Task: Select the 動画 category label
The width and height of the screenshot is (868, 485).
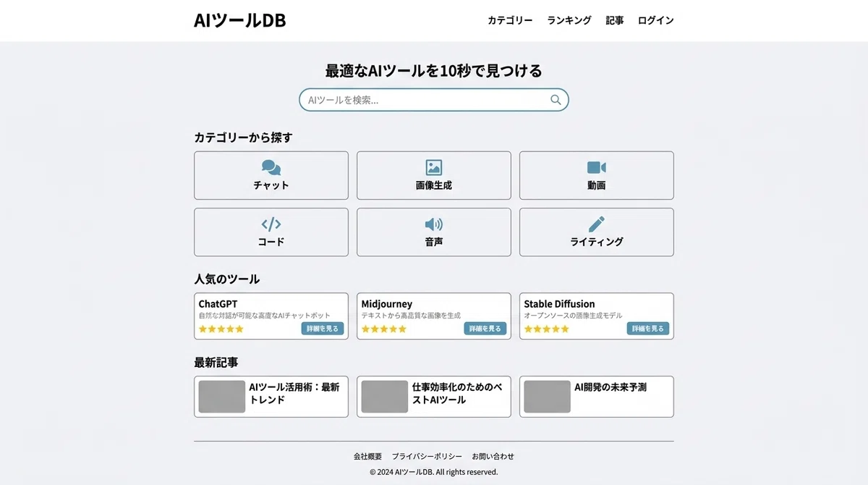Action: tap(597, 185)
